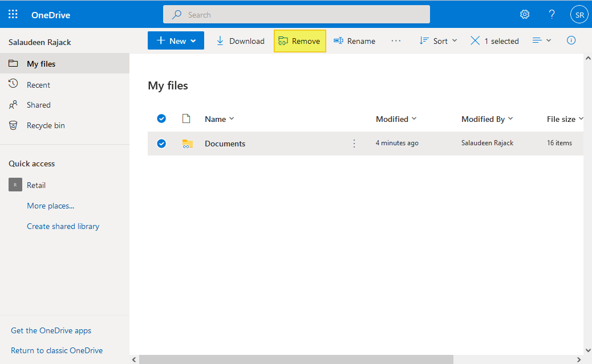
Task: Deselect the Documents folder checkbox
Action: 161,143
